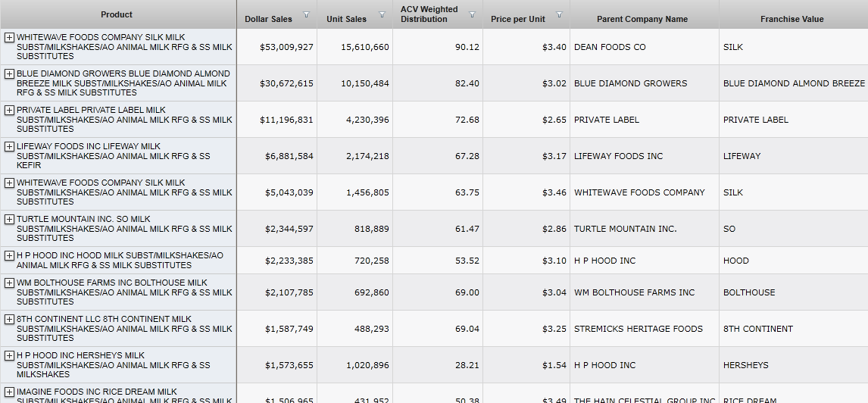Screen dimensions: 868x403
Task: Select the DEAN FOODS CO parent company cell
Action: (x=610, y=47)
